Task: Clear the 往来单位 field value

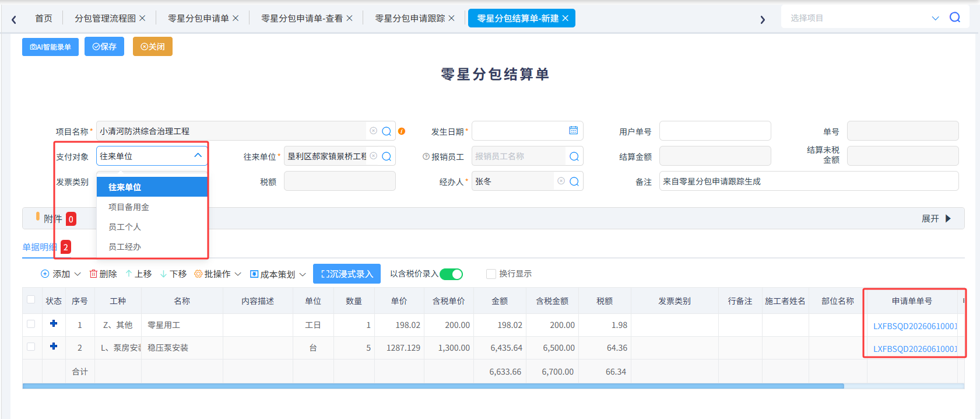Action: (373, 156)
